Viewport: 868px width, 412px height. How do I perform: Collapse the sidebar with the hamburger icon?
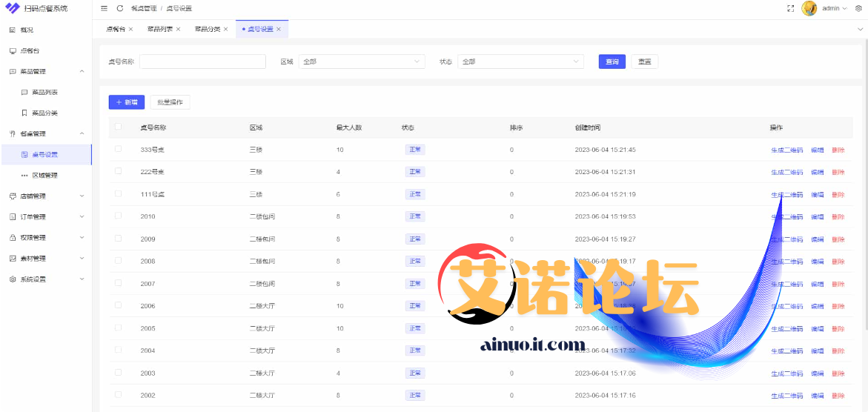pos(104,8)
